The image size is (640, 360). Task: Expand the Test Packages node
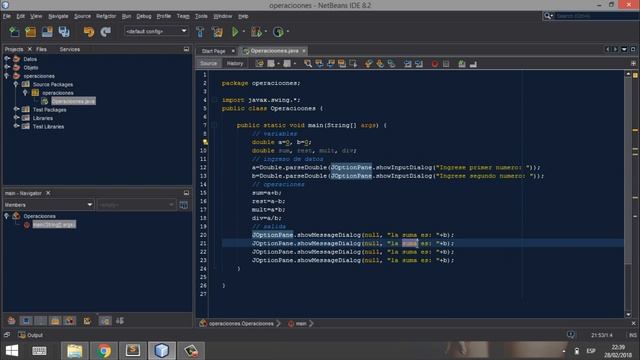(16, 109)
